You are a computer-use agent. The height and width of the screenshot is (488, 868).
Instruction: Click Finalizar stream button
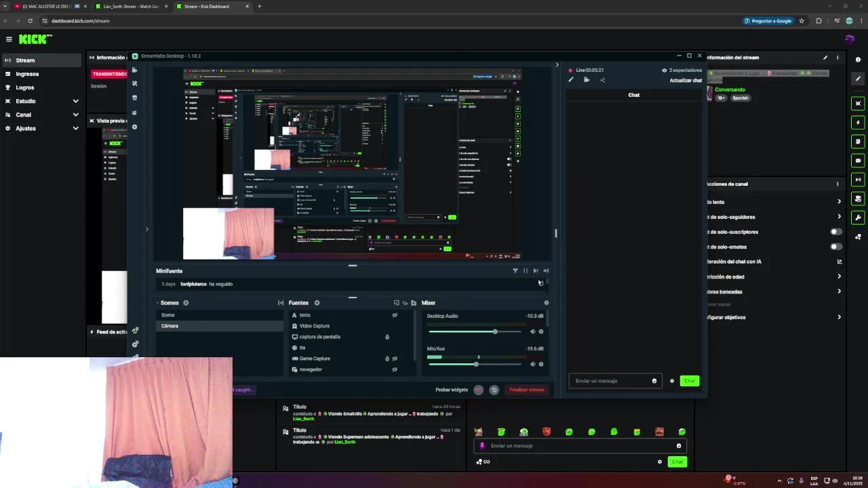point(527,390)
